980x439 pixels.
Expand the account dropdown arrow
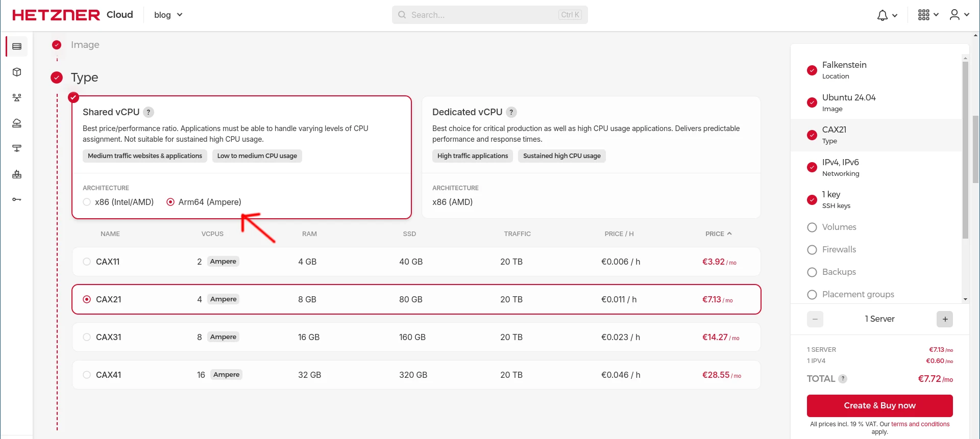pos(967,15)
